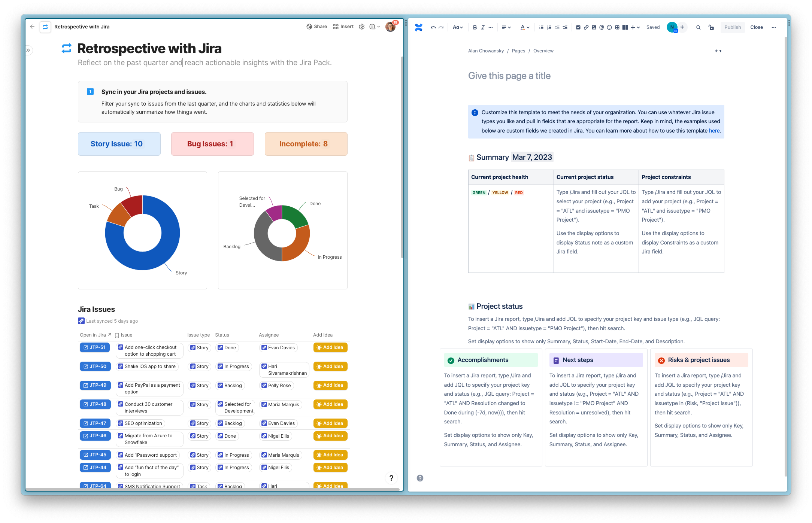Open page restrictions lock icon
812x523 pixels.
(711, 27)
